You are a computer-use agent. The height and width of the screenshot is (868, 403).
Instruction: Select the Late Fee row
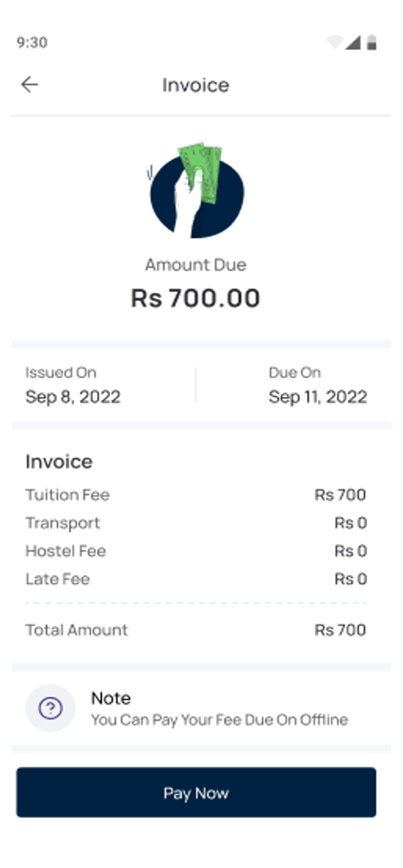coord(196,578)
